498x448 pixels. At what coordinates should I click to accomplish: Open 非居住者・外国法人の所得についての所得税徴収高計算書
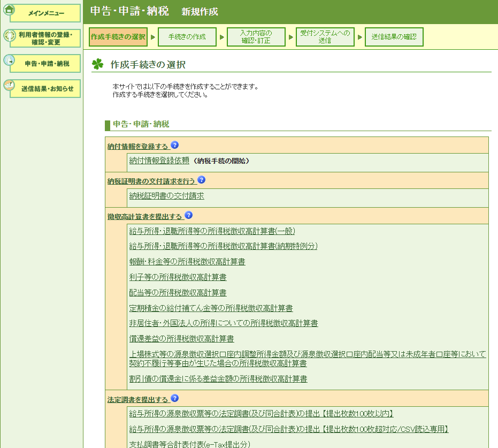[224, 323]
